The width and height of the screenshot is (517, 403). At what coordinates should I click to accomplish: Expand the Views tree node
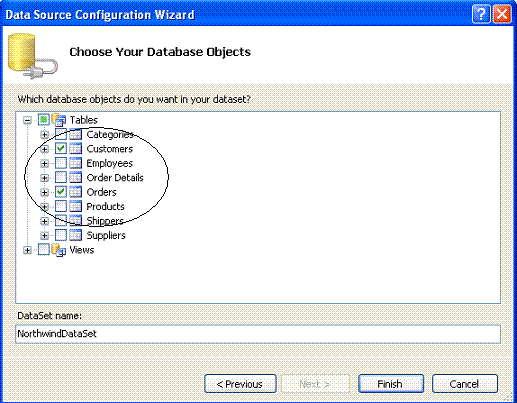27,250
